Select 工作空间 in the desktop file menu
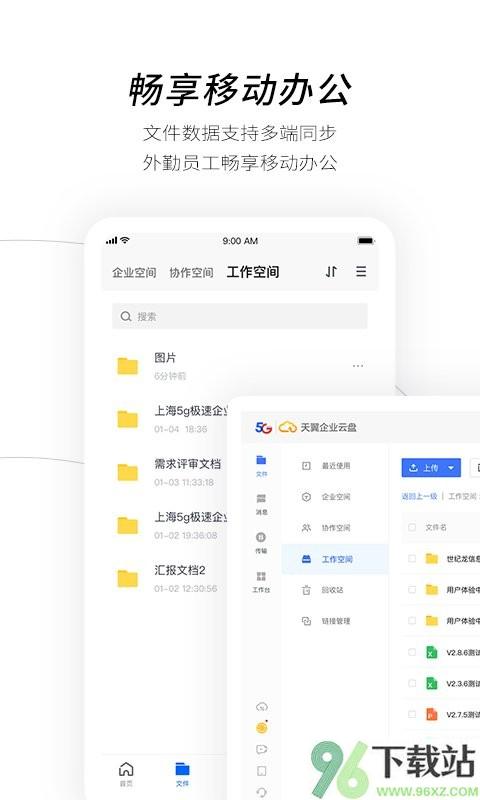The height and width of the screenshot is (800, 480). point(335,559)
